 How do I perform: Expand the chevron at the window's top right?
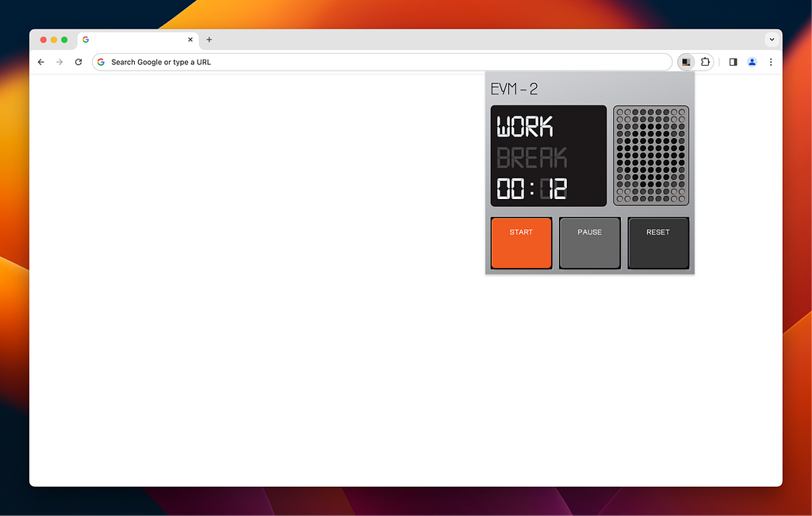[x=772, y=39]
